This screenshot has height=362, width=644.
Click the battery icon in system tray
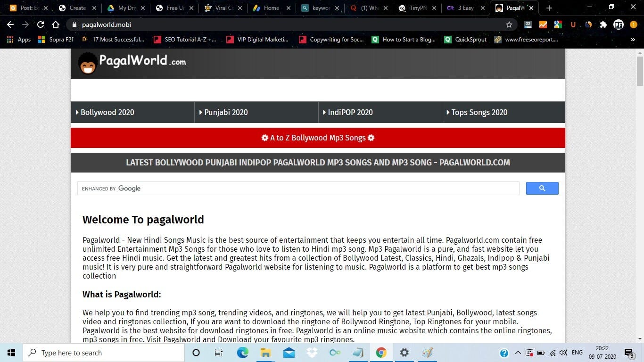tap(541, 353)
